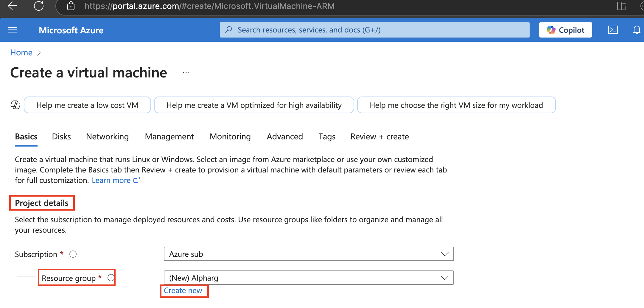Follow the Learn more link
The width and height of the screenshot is (644, 308).
[116, 180]
